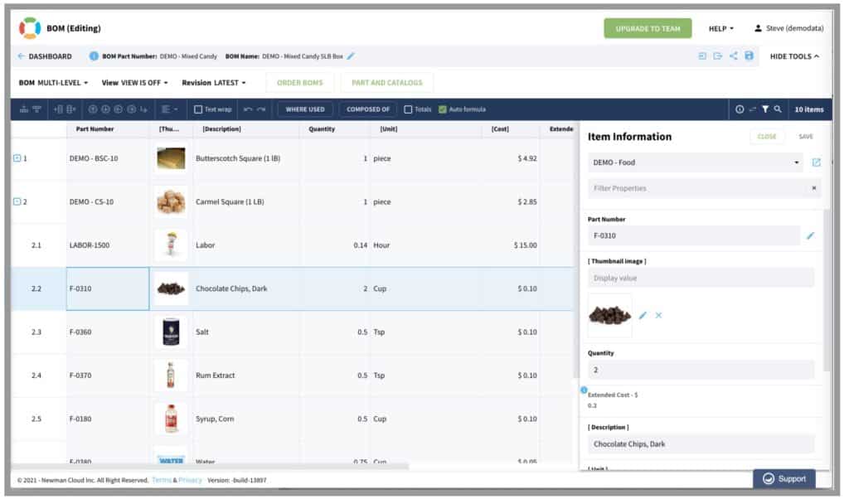
Task: Click the Butterscotch Square thumbnail
Action: tap(171, 158)
